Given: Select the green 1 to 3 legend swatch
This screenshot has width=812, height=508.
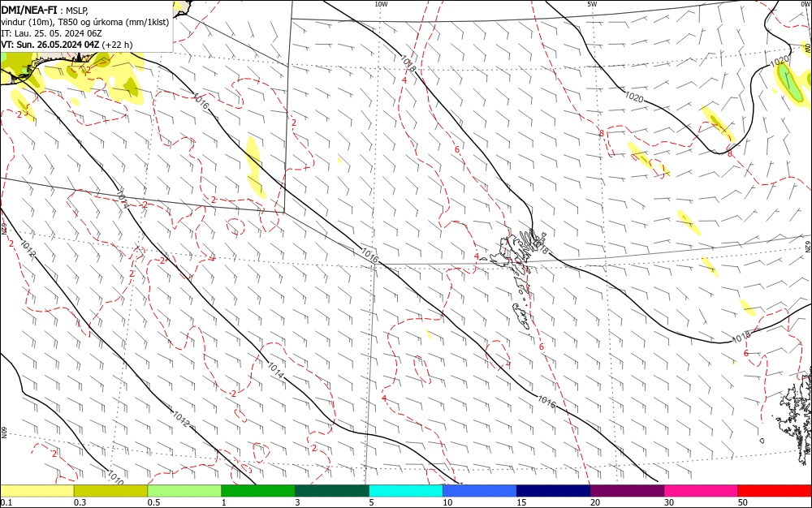Looking at the screenshot, I should pos(258,491).
